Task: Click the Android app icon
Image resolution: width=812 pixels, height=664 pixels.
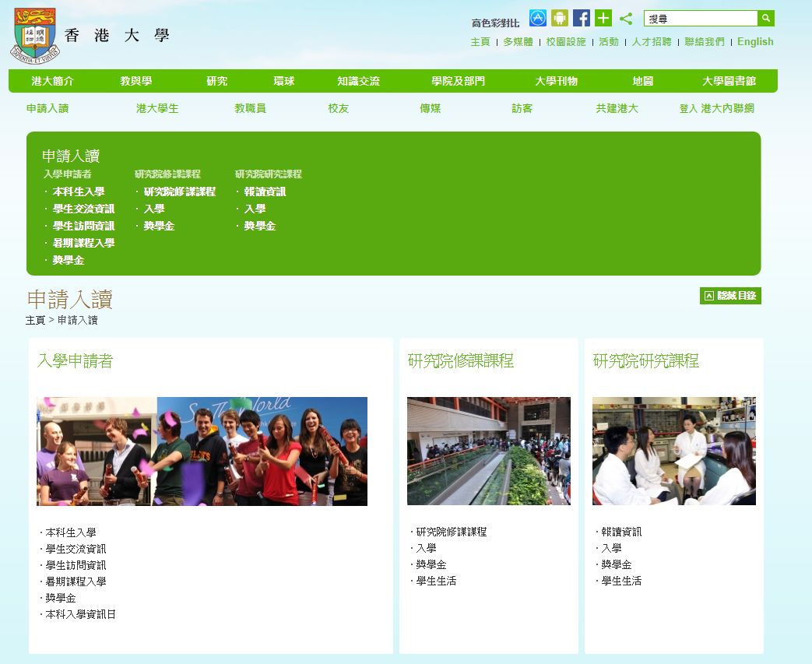Action: tap(559, 18)
